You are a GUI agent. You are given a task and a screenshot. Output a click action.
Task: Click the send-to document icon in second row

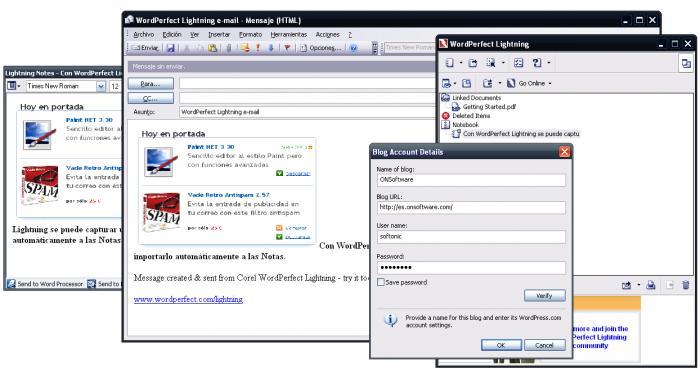click(x=487, y=83)
